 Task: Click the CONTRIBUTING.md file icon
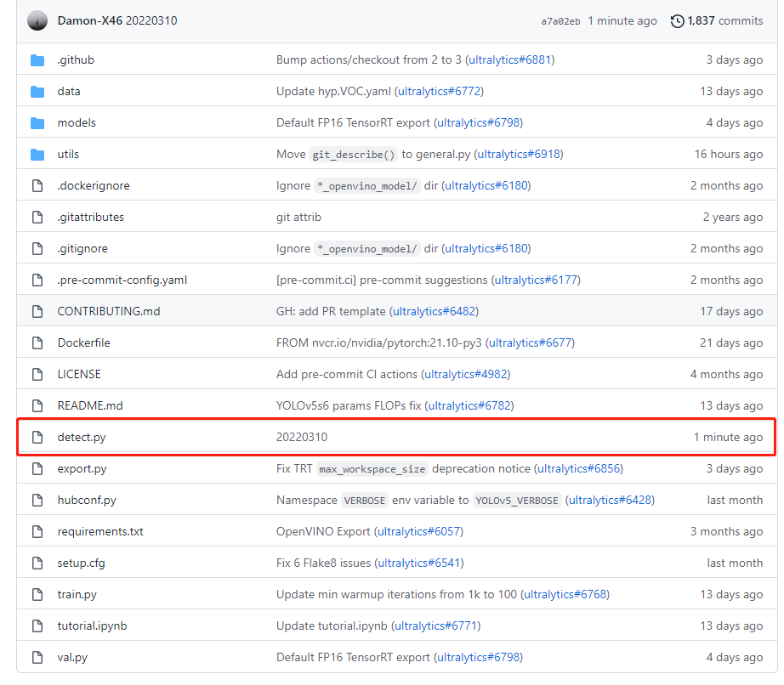click(x=37, y=312)
